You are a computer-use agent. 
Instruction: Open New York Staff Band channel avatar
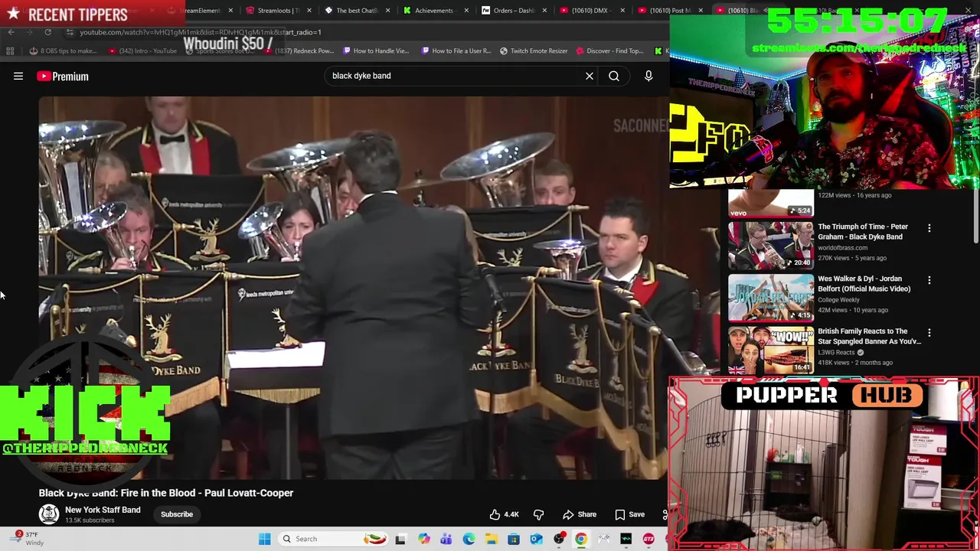(49, 514)
